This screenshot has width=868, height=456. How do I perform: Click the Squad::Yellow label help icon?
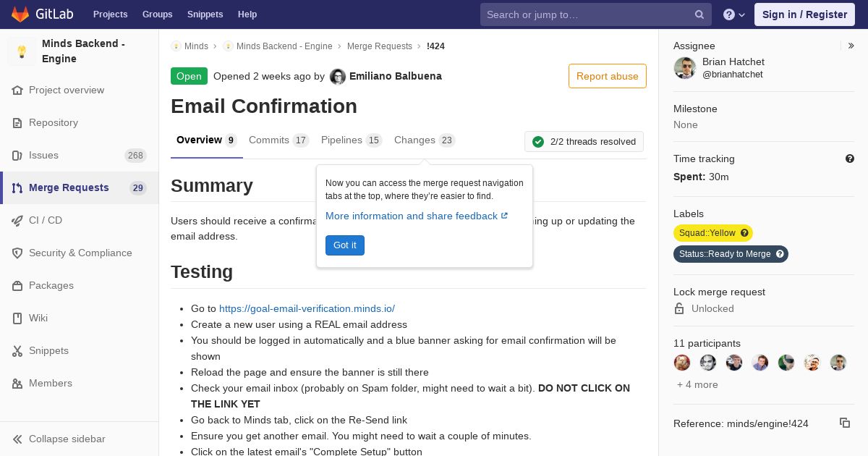click(744, 233)
